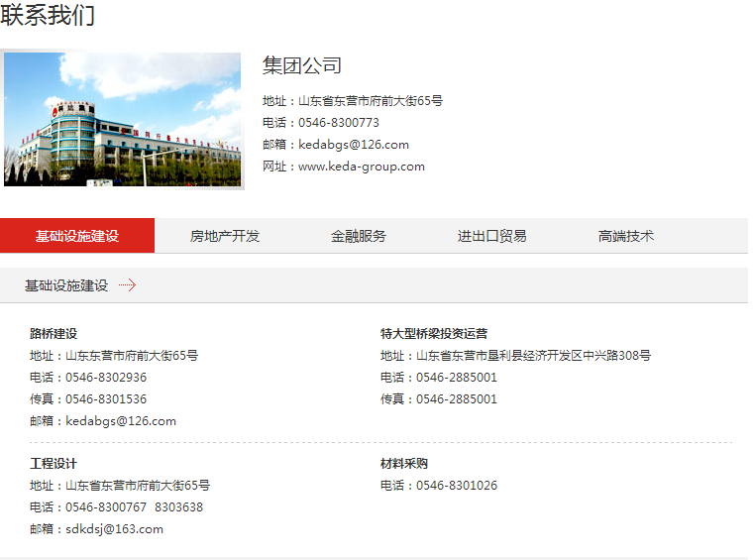Click the 材料采购 section title
Image resolution: width=754 pixels, height=560 pixels.
404,464
